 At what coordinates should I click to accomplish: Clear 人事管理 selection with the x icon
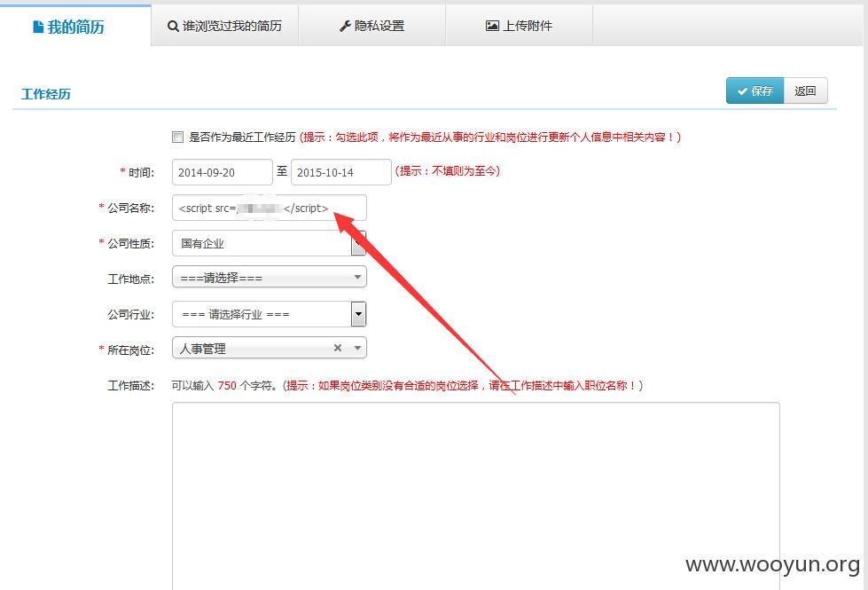pos(338,348)
